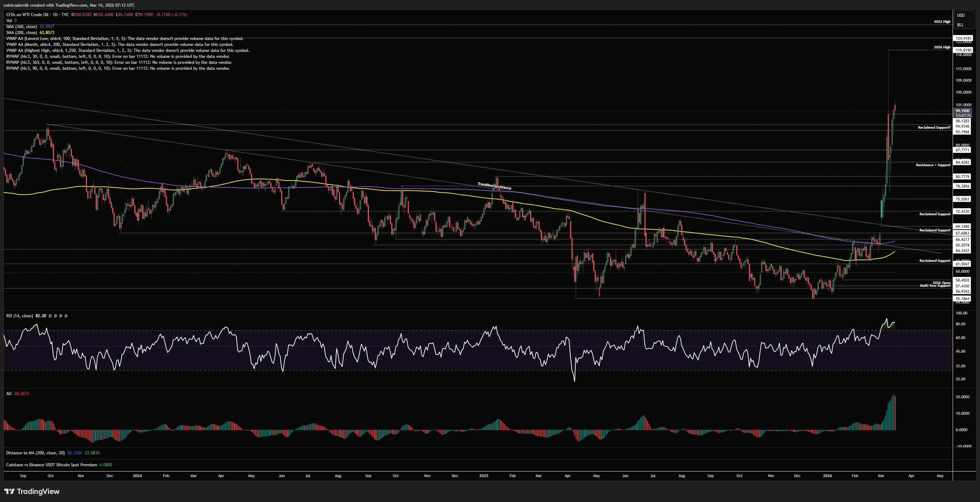Expand the Distance to MA indicator pane
Image resolution: width=980 pixels, height=502 pixels.
(x=35, y=453)
